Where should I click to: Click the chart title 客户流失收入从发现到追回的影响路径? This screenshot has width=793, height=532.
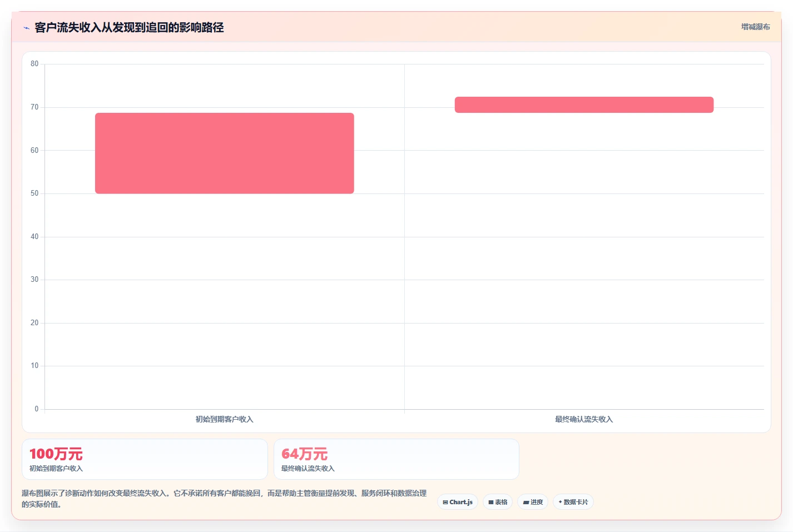(x=129, y=27)
